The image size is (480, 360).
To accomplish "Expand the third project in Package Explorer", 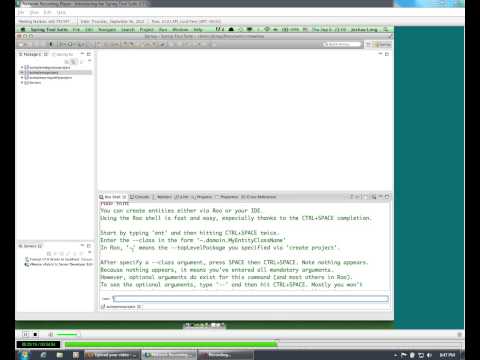I will pos(22,77).
